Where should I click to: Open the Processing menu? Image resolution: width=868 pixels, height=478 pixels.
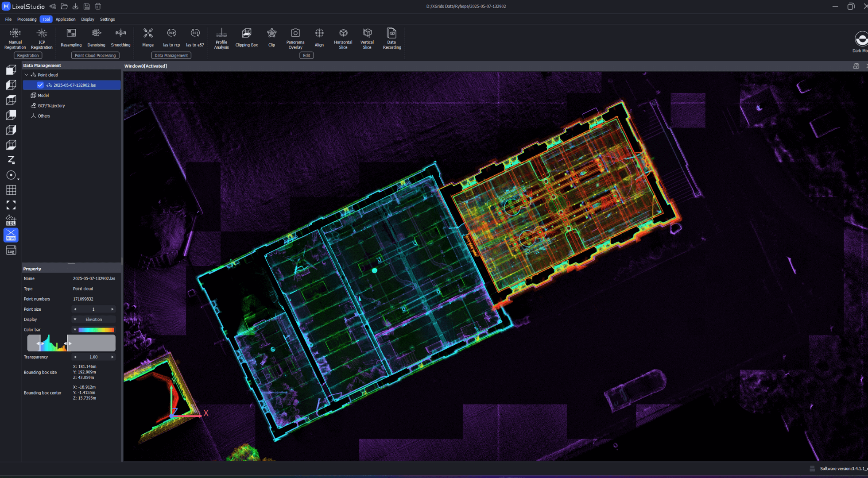pos(27,19)
